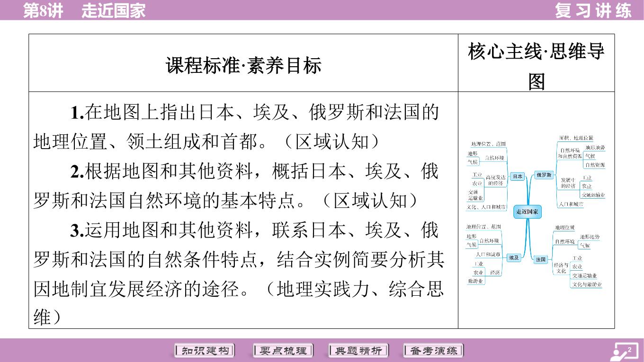Click the 核心主线·思维导图 column header

537,65
